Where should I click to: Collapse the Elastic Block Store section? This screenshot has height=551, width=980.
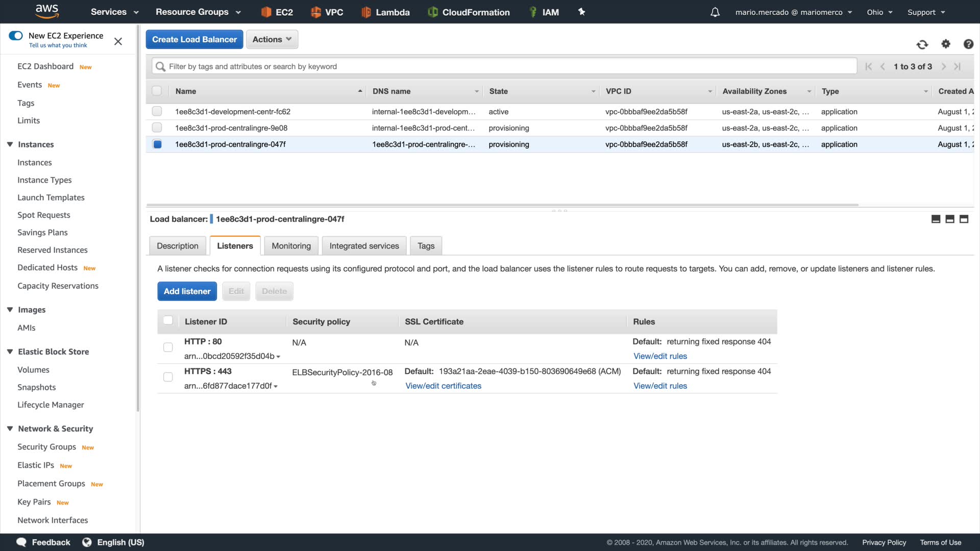(10, 352)
